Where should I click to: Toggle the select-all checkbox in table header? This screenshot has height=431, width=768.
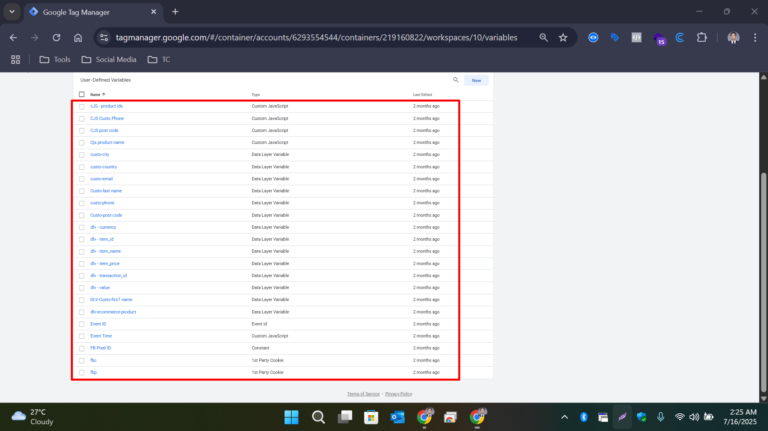(x=82, y=94)
